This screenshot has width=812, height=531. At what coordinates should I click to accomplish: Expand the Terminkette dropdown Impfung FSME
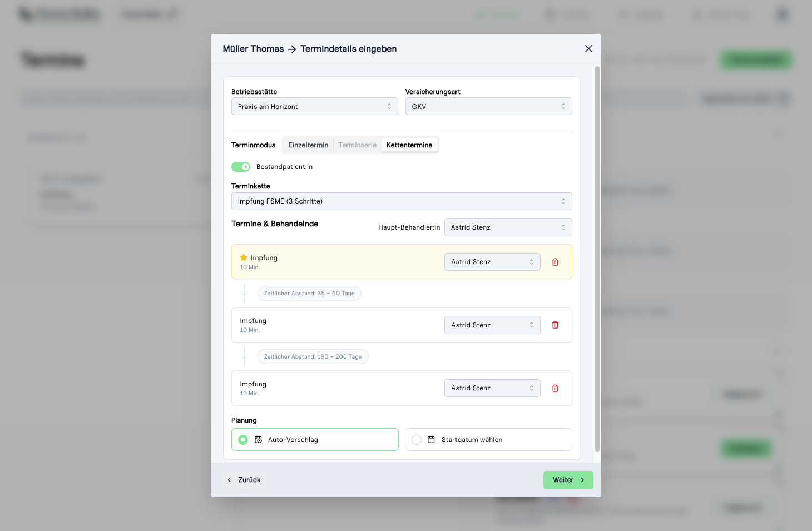tap(402, 201)
